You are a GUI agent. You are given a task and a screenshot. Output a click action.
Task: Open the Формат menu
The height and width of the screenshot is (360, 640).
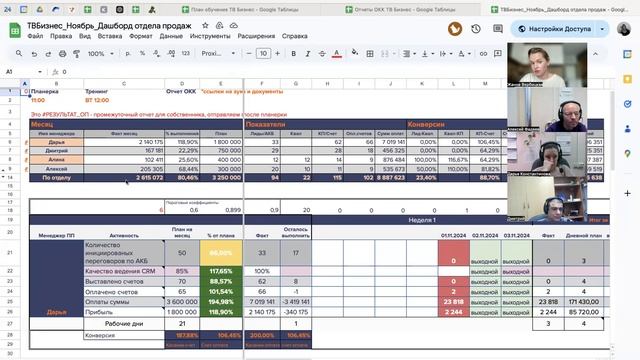pos(141,36)
